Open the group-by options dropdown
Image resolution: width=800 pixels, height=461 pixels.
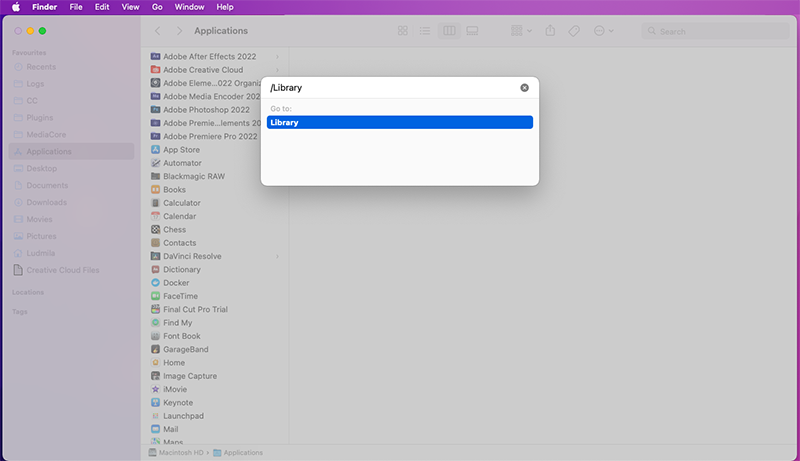tap(521, 31)
